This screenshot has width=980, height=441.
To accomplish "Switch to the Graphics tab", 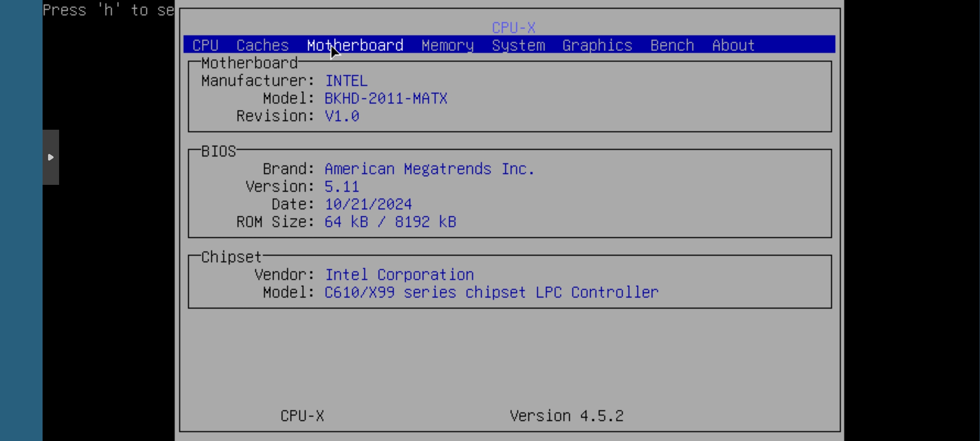I will pyautogui.click(x=597, y=45).
